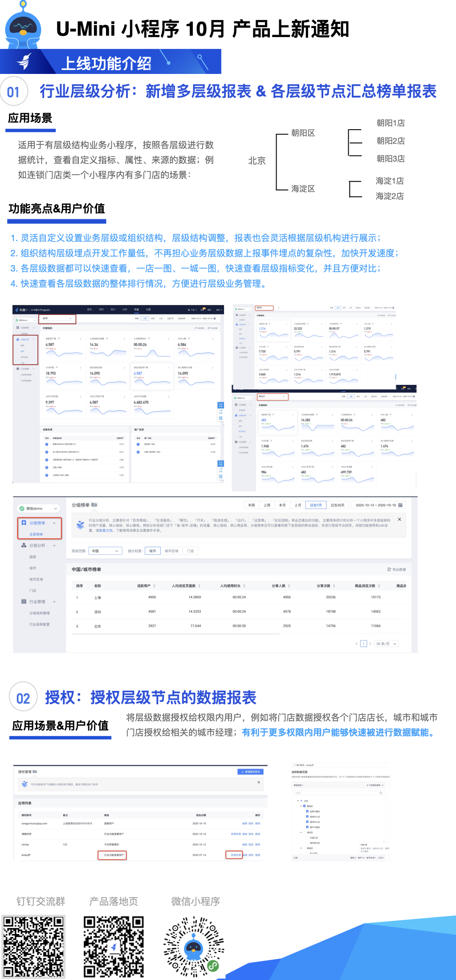Select the 本月 date tab
456x980 pixels.
[282, 505]
